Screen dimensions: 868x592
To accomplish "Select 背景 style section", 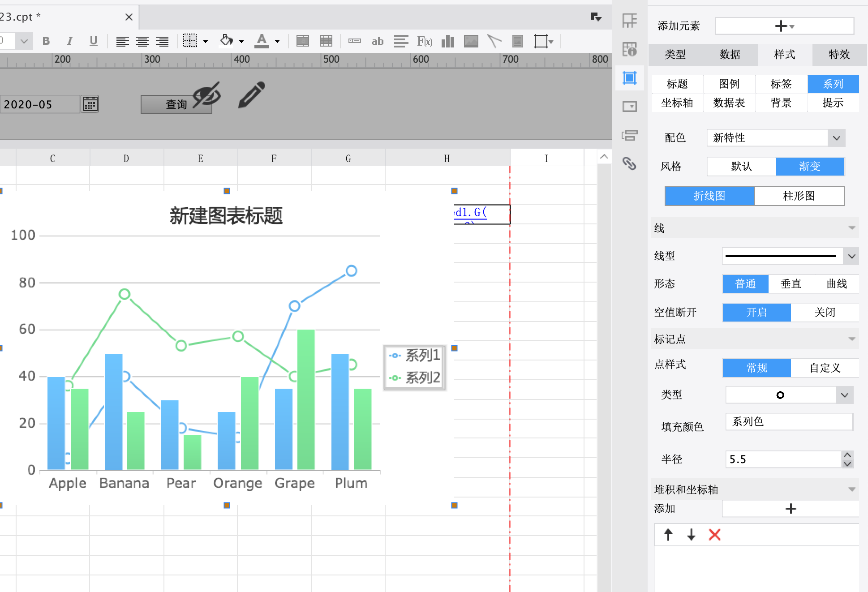I will pyautogui.click(x=781, y=103).
